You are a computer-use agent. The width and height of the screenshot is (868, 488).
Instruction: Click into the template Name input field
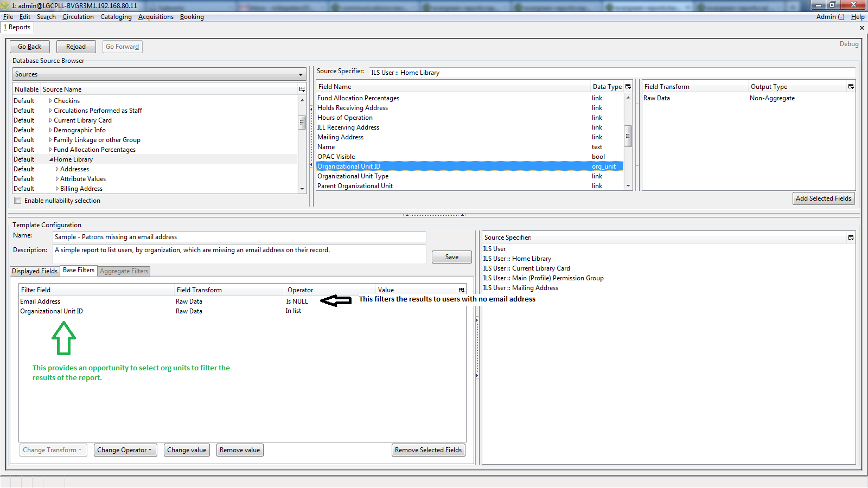point(239,237)
